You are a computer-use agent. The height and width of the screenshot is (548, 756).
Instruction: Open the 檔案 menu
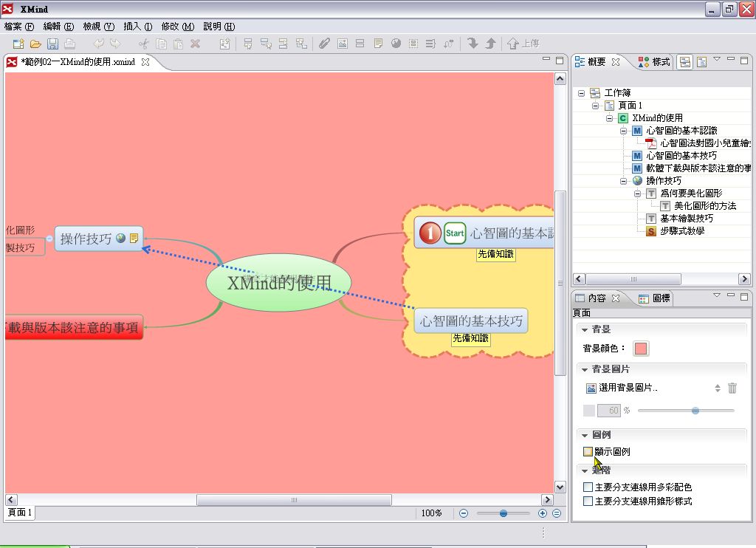pos(19,27)
